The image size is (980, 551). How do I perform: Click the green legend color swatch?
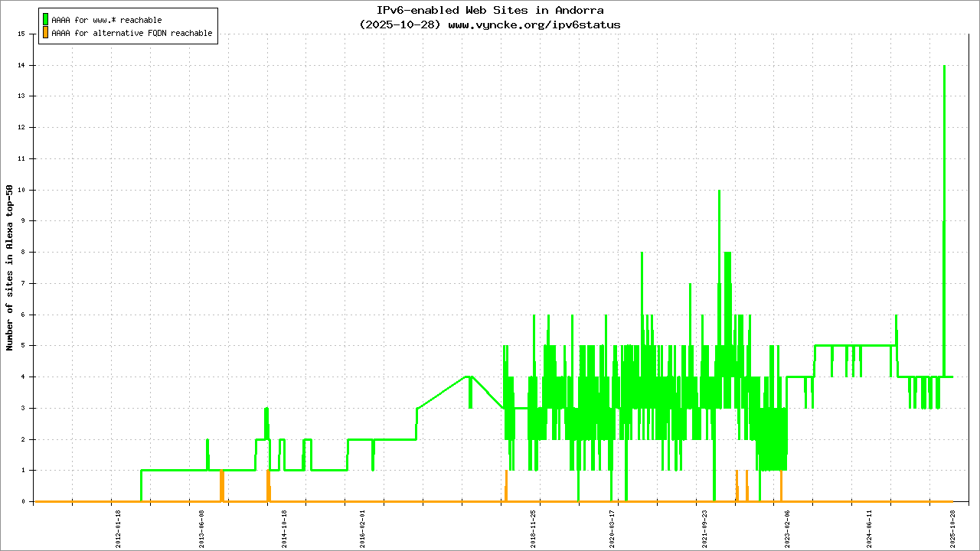pos(46,19)
